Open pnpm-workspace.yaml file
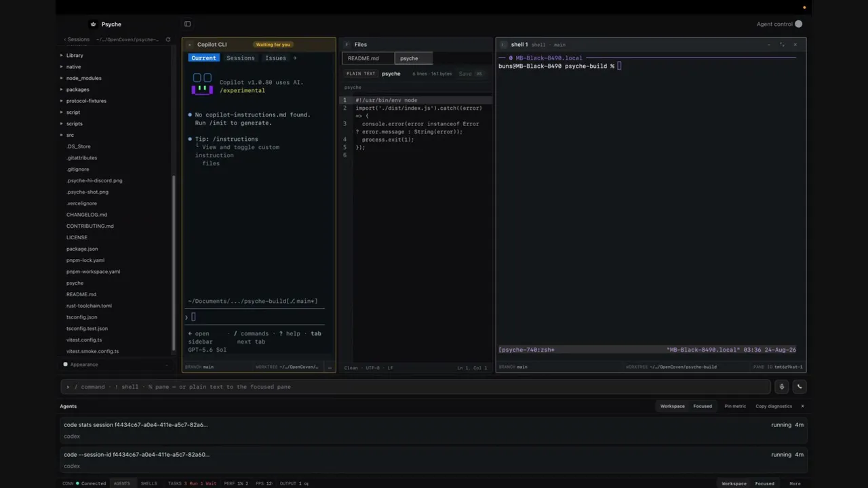This screenshot has width=868, height=488. click(x=94, y=272)
